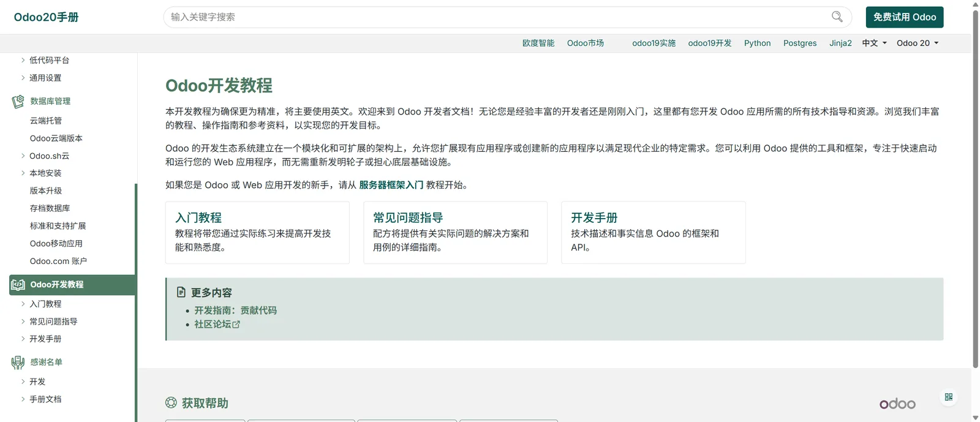Open the 常见问题指导 card
The image size is (980, 422).
[x=455, y=233]
